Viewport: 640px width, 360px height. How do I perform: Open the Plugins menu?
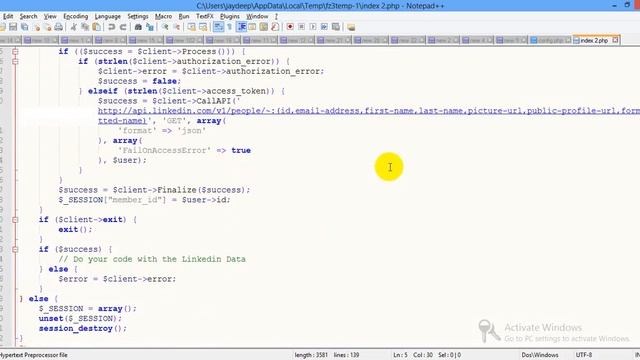(x=230, y=16)
